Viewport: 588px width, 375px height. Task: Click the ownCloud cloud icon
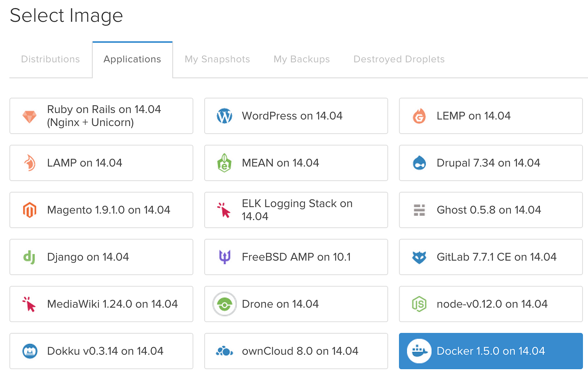tap(224, 351)
